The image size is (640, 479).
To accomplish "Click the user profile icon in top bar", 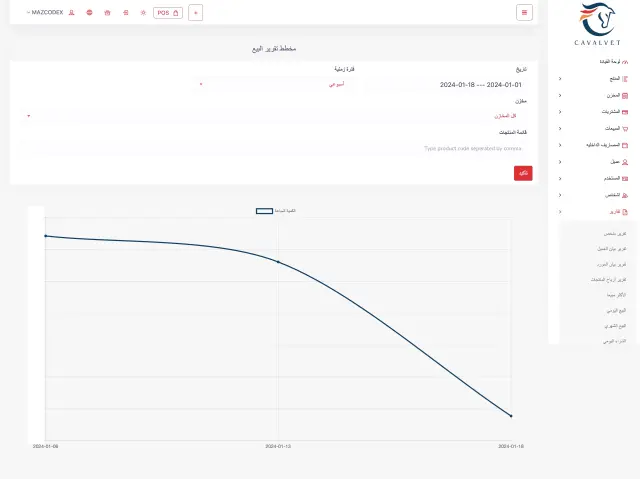I will click(71, 13).
